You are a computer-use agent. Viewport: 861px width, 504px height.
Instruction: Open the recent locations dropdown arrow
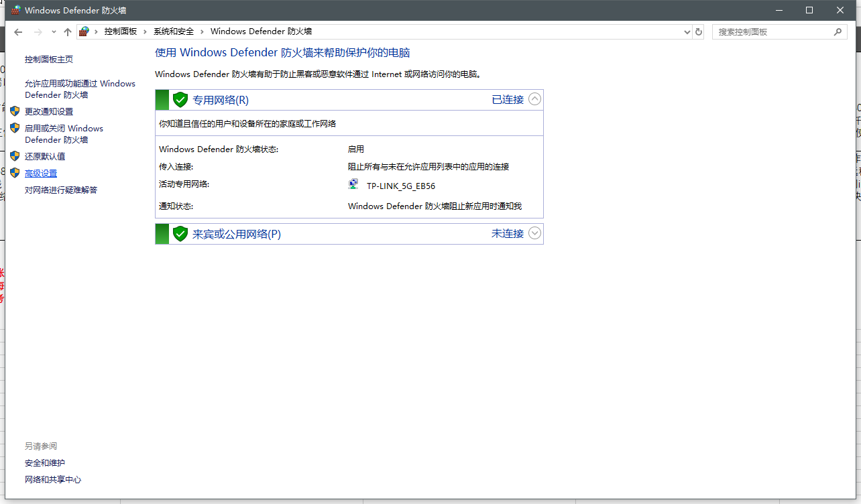(54, 31)
